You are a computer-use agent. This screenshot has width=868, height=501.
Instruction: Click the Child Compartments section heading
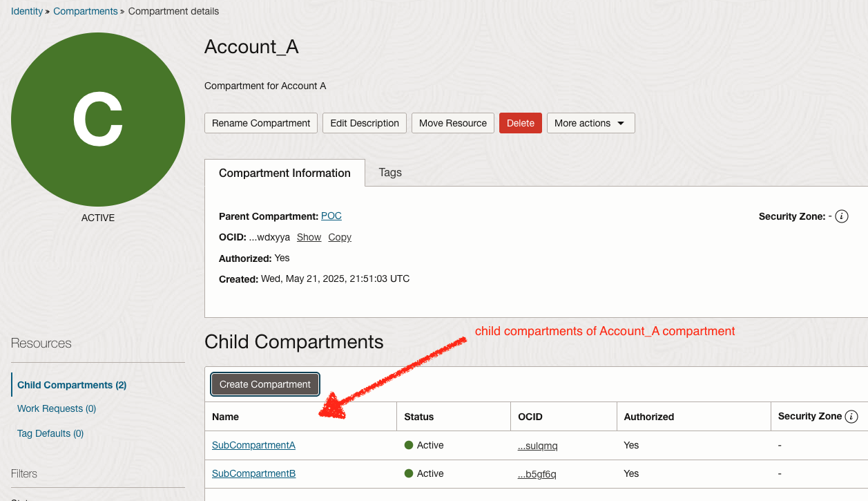click(x=294, y=341)
